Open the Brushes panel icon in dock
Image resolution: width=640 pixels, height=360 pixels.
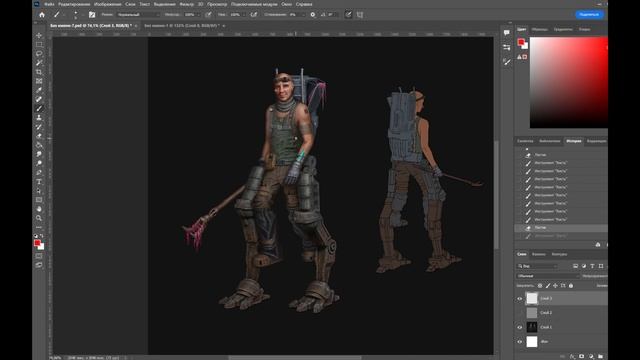[507, 62]
